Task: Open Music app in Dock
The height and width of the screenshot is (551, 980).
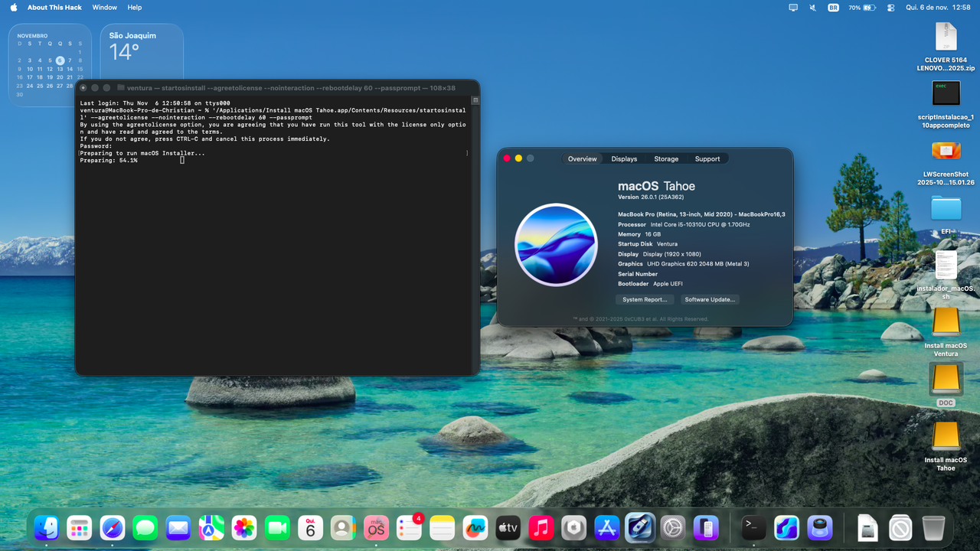Action: coord(541,527)
